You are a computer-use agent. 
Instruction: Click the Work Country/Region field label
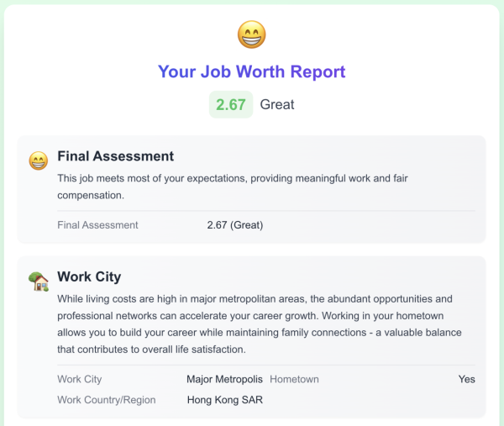(x=106, y=400)
